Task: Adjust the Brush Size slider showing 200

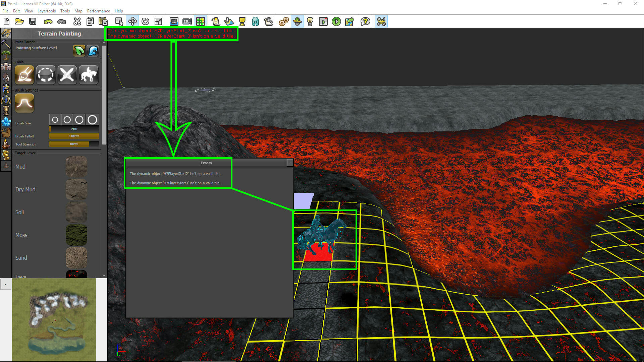Action: (74, 129)
